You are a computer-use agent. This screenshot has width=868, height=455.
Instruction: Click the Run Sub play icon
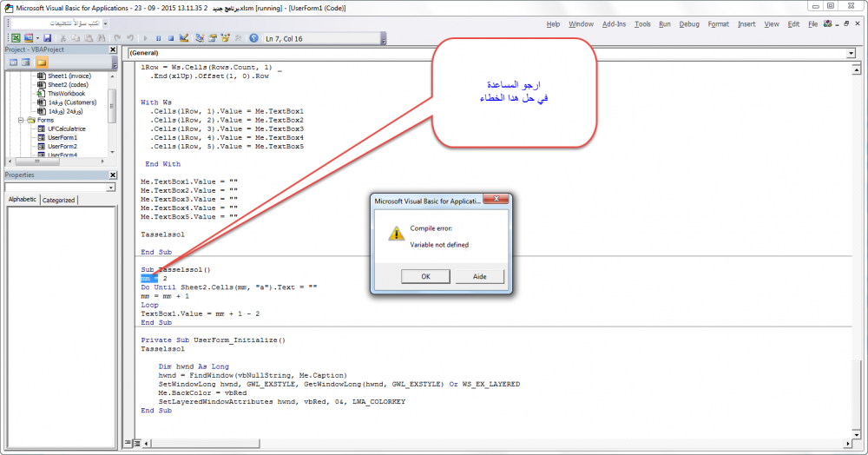click(x=146, y=38)
